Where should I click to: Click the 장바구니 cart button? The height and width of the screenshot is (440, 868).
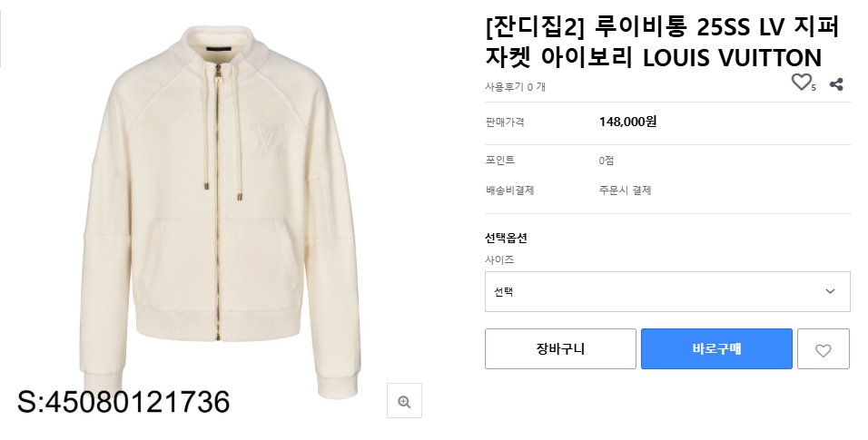560,349
